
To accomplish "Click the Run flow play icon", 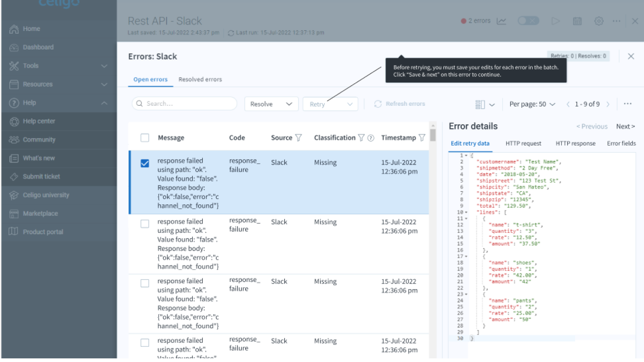I will (x=556, y=21).
